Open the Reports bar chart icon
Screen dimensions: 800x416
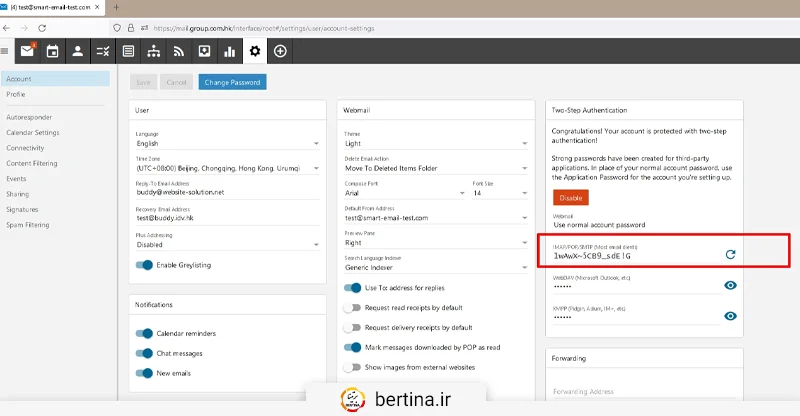pyautogui.click(x=229, y=51)
